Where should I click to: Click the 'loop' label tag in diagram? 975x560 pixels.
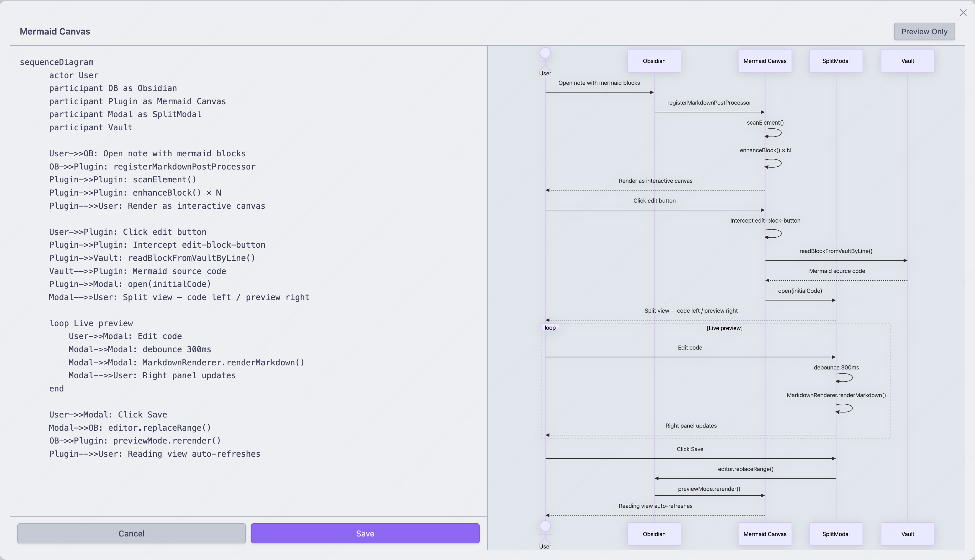tap(550, 328)
